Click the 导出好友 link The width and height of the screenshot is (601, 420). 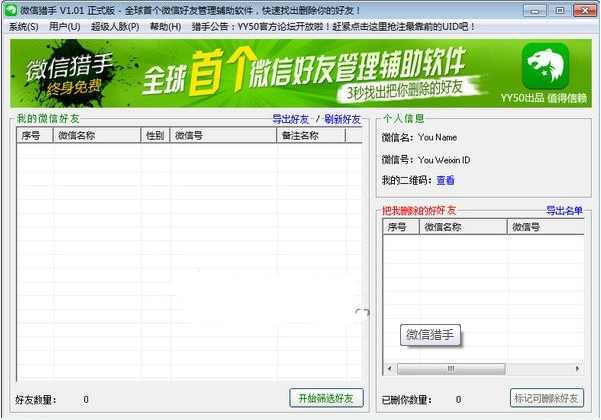[x=290, y=119]
